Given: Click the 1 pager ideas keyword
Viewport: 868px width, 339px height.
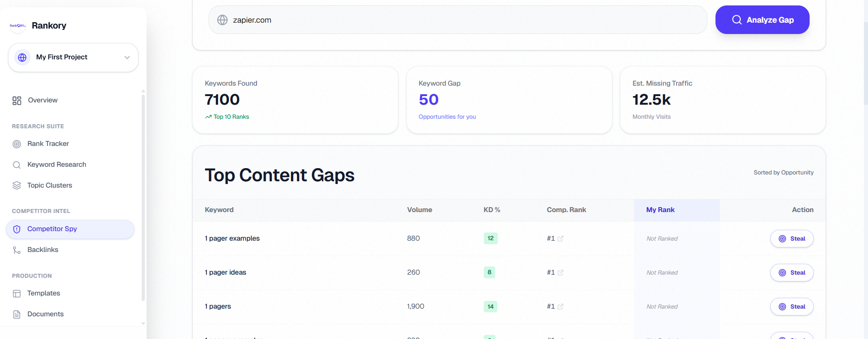Looking at the screenshot, I should (225, 272).
